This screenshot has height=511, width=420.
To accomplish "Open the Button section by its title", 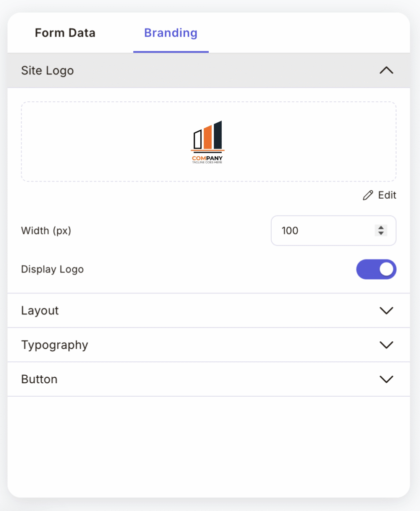I will coord(39,379).
